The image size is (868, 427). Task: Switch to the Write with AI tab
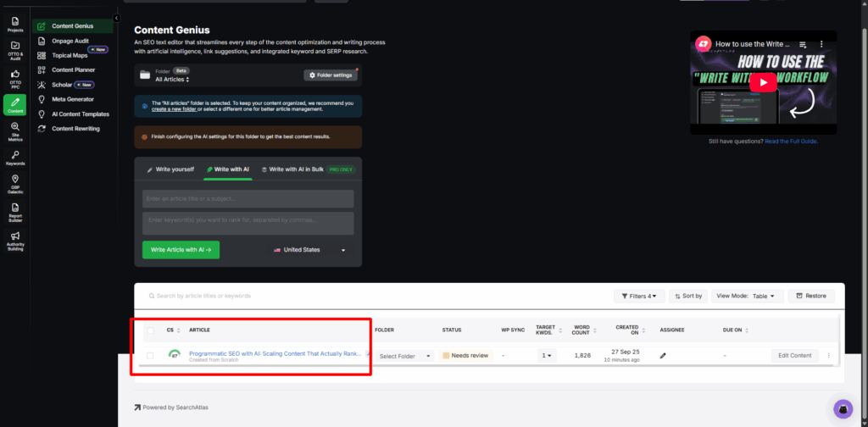tap(227, 169)
